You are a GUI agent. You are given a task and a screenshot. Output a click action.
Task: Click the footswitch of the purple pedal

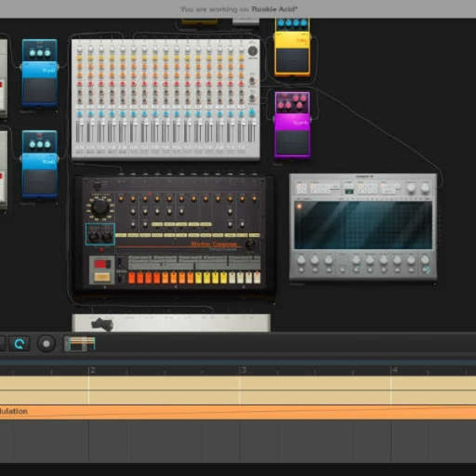coord(293,142)
